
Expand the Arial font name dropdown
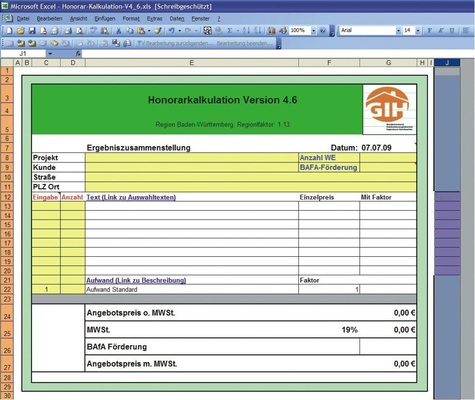(x=399, y=31)
